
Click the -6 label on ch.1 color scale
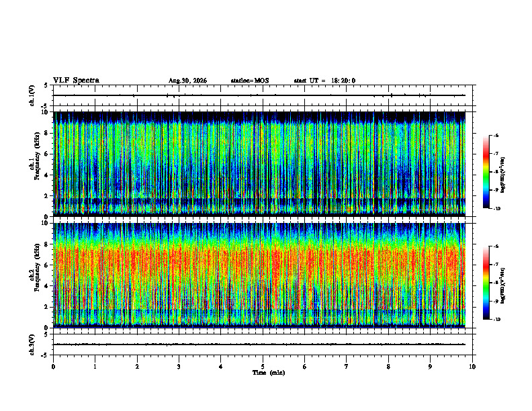click(x=496, y=135)
